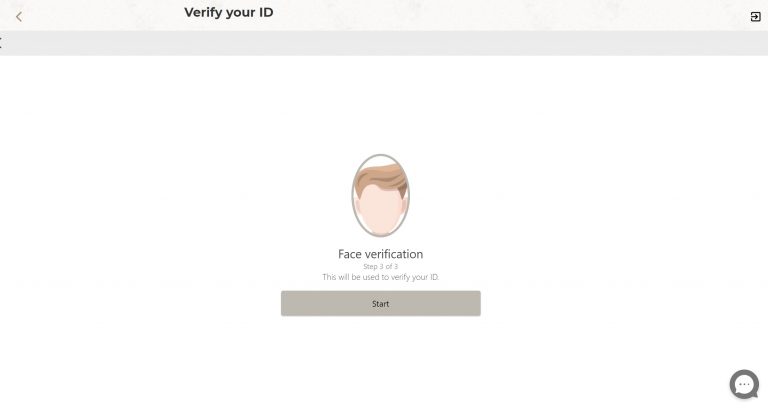This screenshot has height=409, width=768.
Task: Click the blank area of the header bar
Action: (x=500, y=15)
